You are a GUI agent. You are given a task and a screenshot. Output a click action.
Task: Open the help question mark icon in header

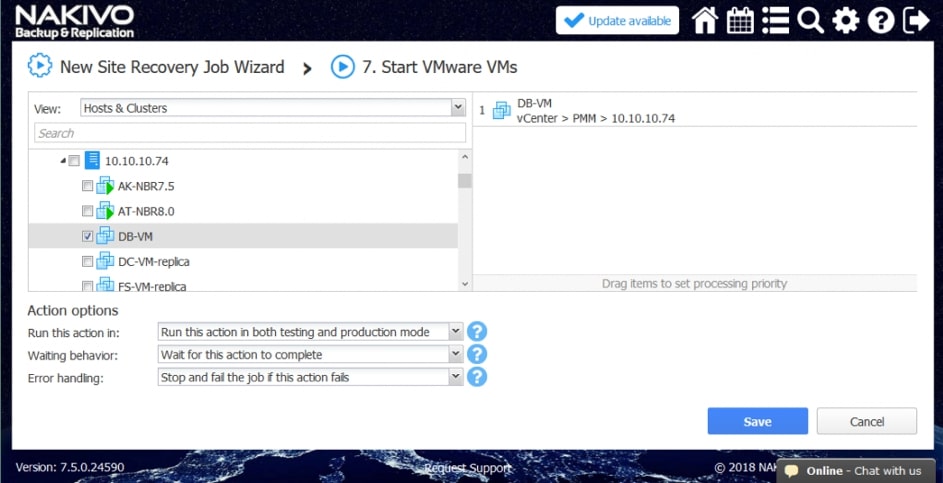tap(880, 20)
